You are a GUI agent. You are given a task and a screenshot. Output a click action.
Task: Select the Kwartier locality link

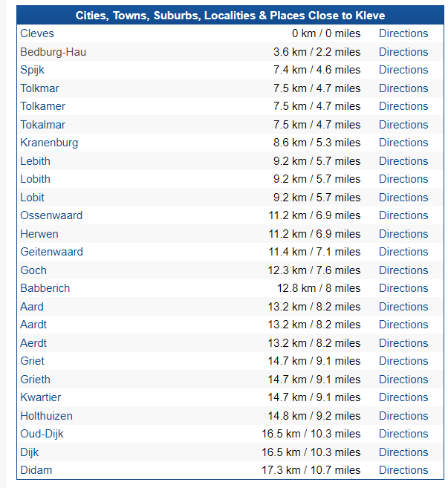pos(41,397)
